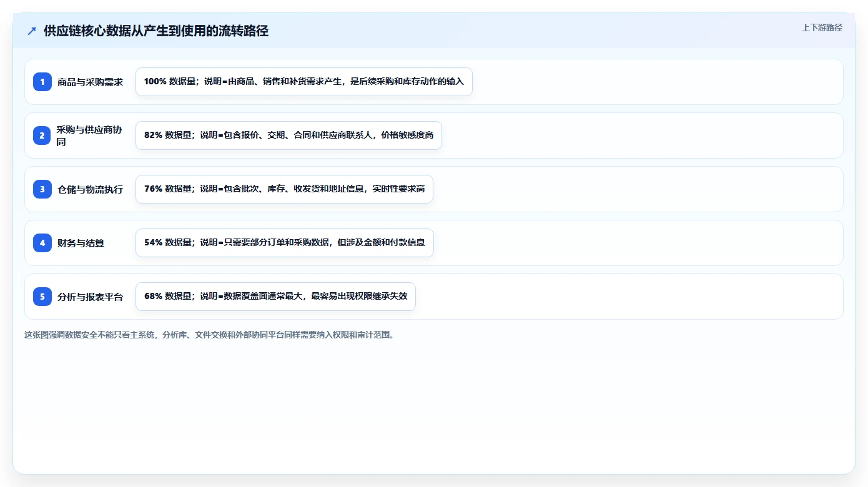Open the 54% 数据量 description box
Viewport: 868px width, 487px height.
(284, 243)
